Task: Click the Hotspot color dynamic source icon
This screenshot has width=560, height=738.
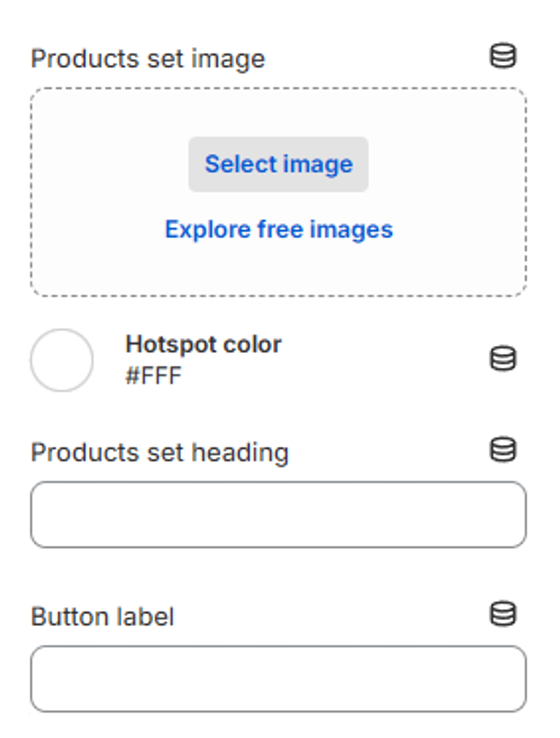Action: pos(503,359)
